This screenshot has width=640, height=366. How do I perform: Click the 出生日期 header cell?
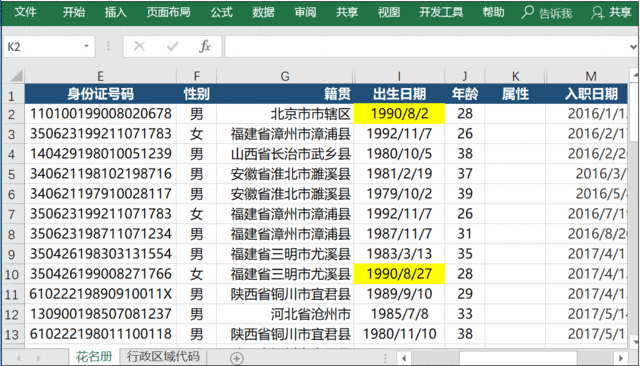(399, 94)
